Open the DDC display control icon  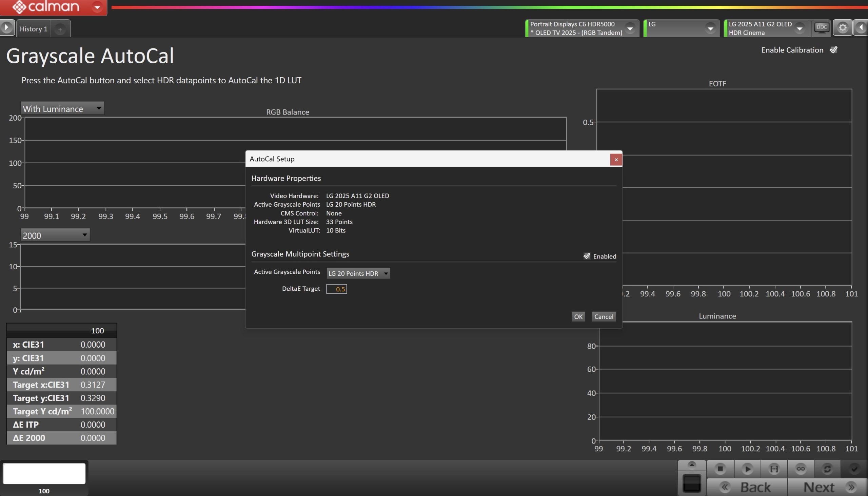pyautogui.click(x=822, y=27)
